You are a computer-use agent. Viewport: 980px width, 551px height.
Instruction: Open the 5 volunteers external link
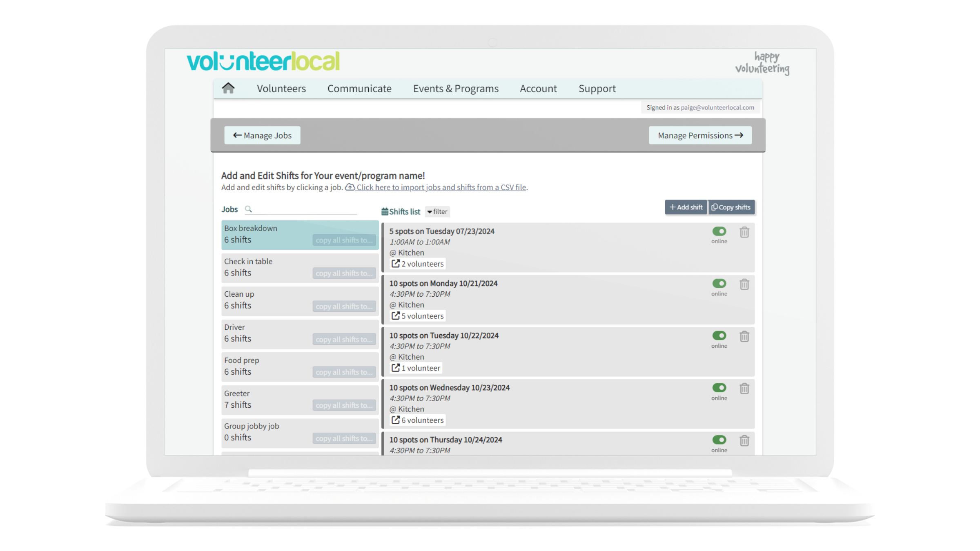click(x=417, y=315)
